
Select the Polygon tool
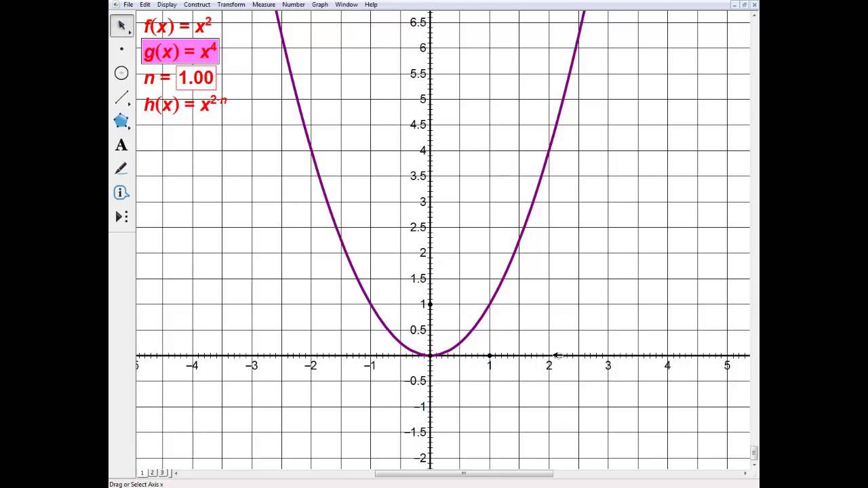(122, 121)
